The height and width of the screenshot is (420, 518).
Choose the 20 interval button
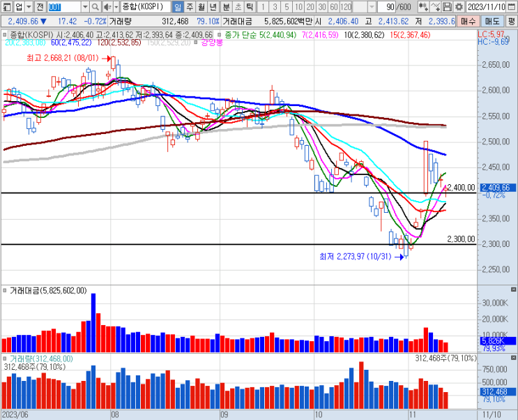point(310,6)
